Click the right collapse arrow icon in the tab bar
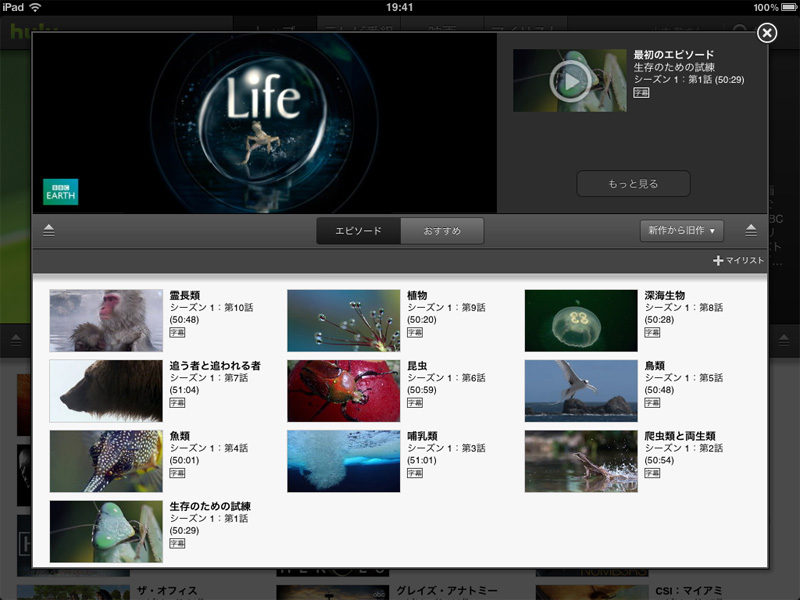 point(751,231)
